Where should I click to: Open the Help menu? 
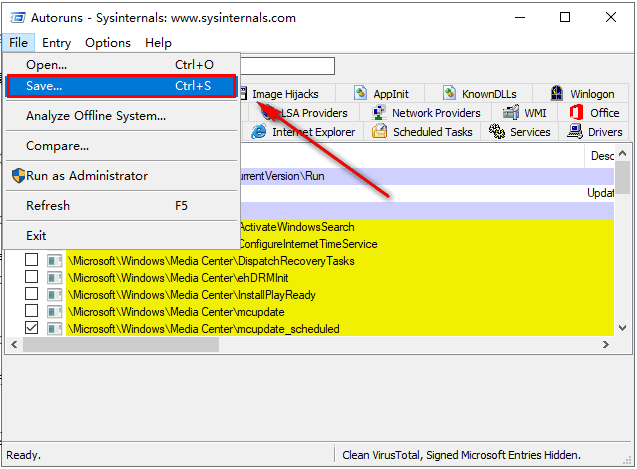tap(158, 43)
